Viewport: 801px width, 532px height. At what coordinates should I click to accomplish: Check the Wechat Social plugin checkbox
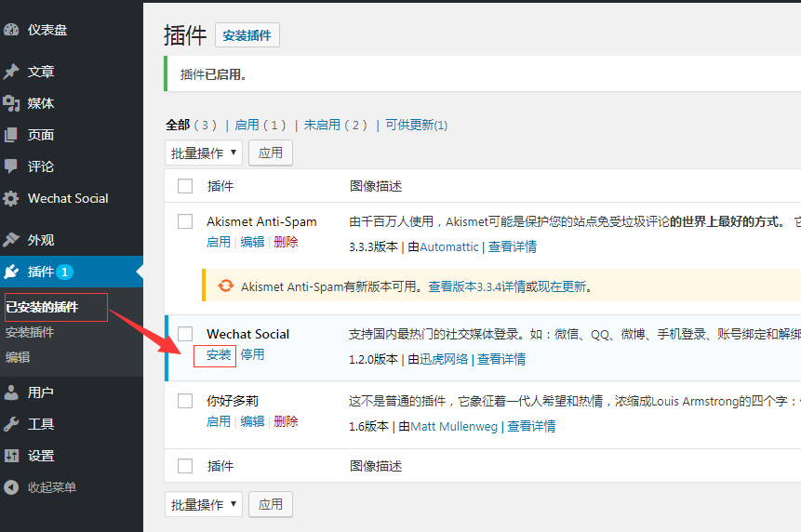click(185, 334)
